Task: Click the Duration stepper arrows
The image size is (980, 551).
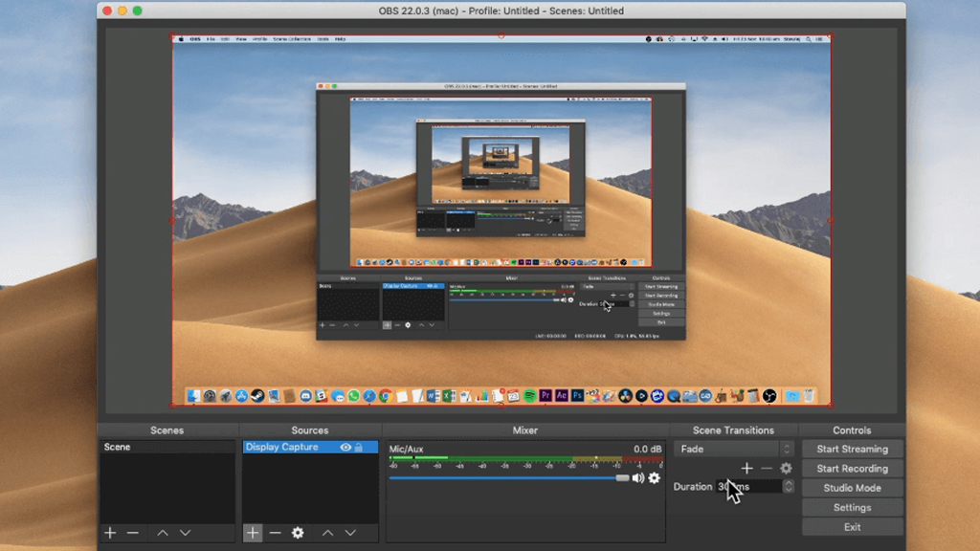Action: click(x=789, y=487)
